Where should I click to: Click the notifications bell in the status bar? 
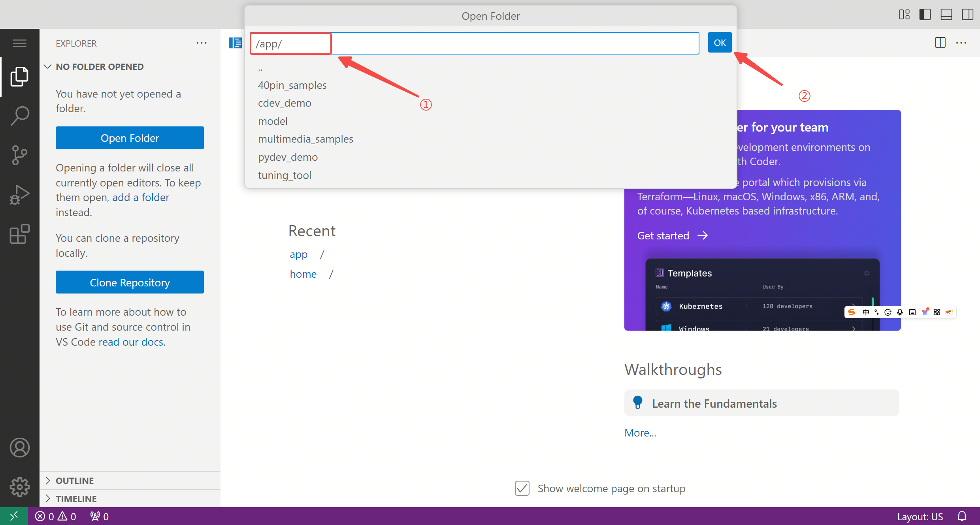pos(962,516)
